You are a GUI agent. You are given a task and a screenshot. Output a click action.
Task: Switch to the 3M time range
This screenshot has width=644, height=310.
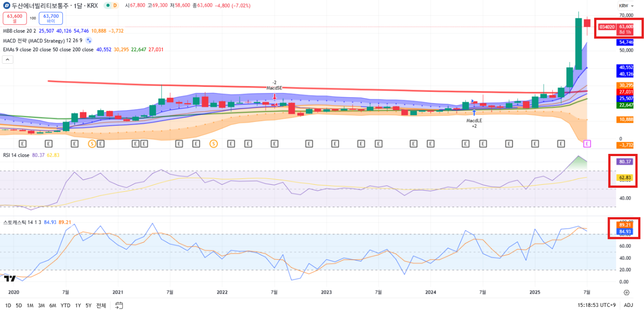[41, 306]
